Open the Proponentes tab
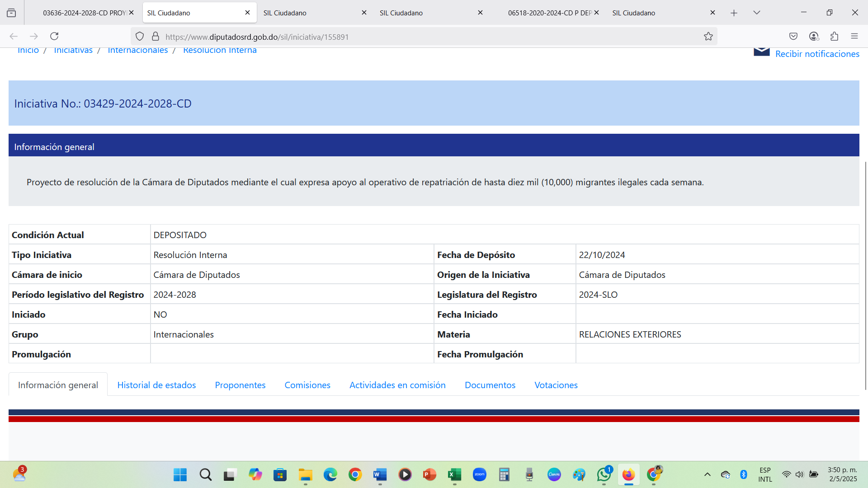Viewport: 868px width, 488px height. pyautogui.click(x=240, y=385)
